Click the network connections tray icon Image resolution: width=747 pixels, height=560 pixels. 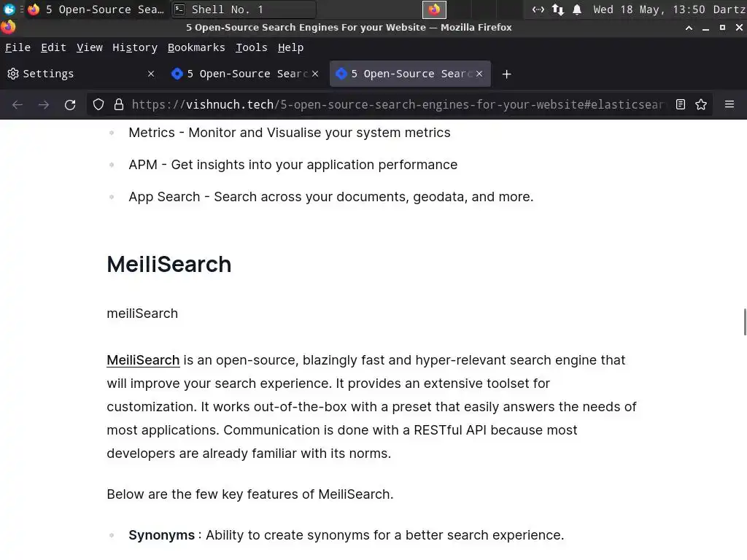point(557,9)
